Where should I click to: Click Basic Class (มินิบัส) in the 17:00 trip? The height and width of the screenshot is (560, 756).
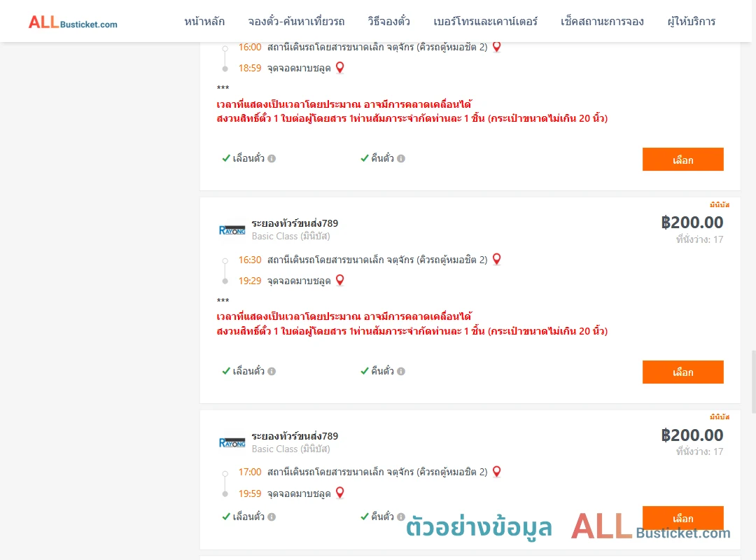[x=290, y=449]
